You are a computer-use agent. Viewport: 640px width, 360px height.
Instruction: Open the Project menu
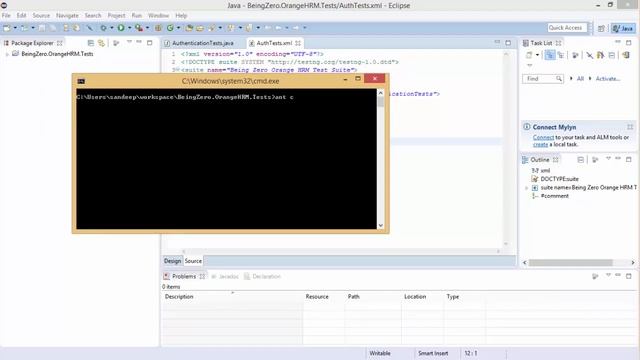tap(116, 16)
